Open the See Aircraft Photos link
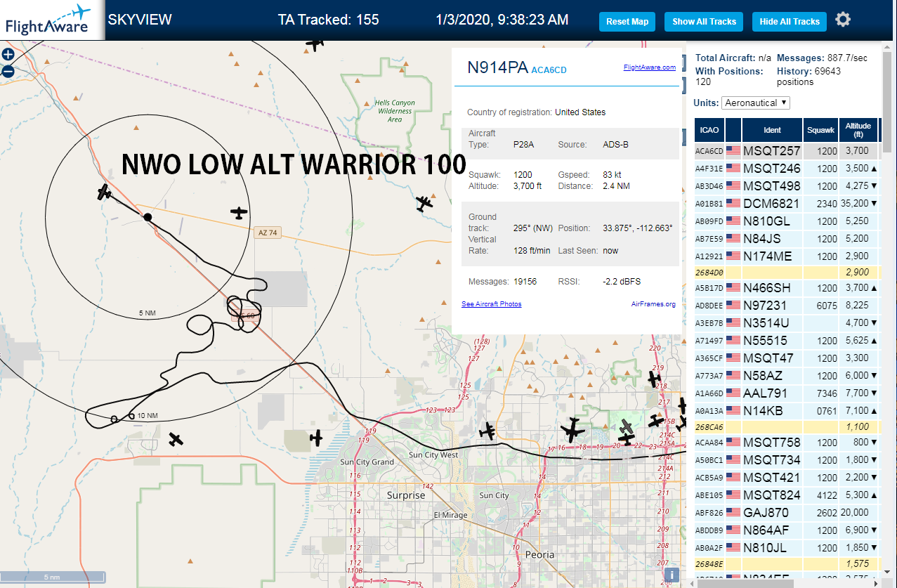897x588 pixels. pos(492,304)
